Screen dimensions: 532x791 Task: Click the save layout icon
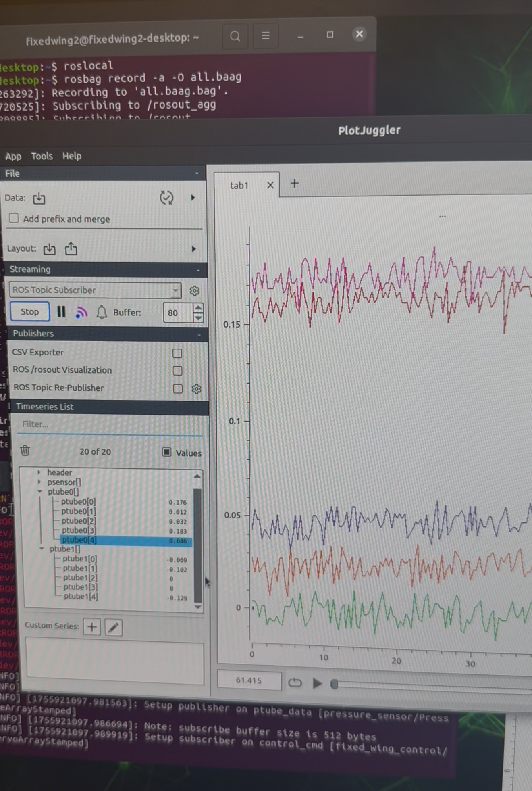(71, 249)
